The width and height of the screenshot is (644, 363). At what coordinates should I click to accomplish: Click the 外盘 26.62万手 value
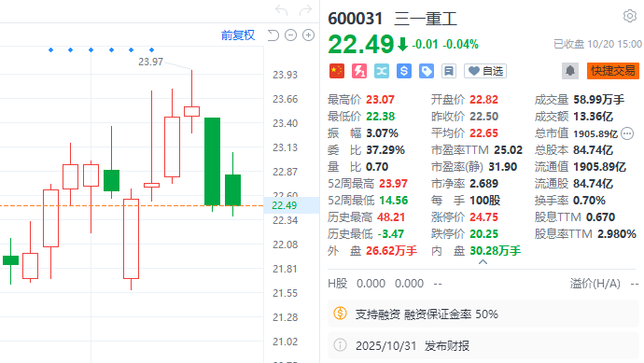(x=391, y=251)
